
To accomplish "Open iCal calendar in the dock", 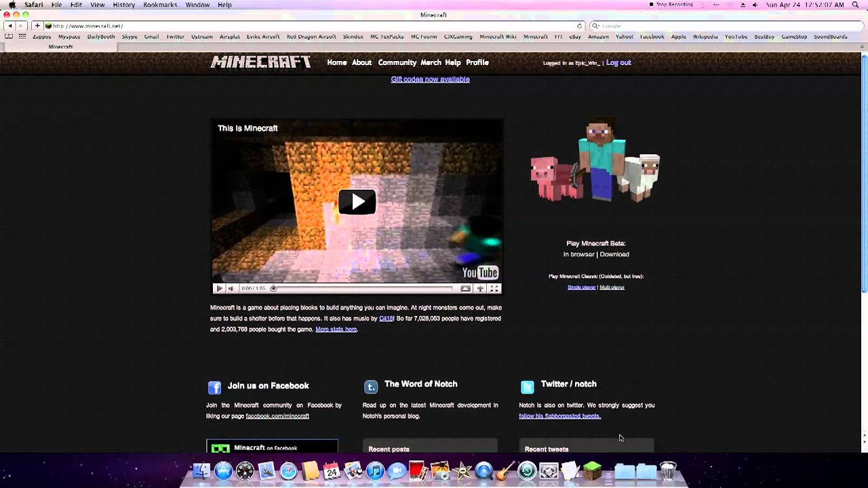I will point(332,470).
